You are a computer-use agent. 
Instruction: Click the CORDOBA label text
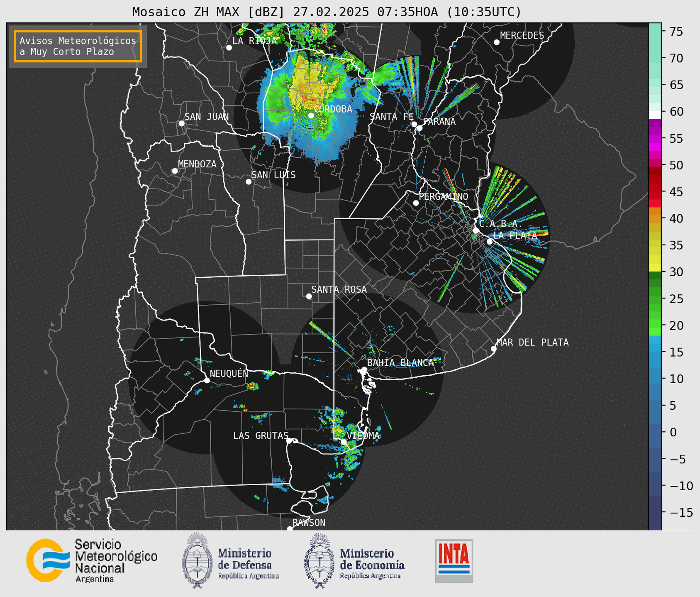pyautogui.click(x=333, y=109)
